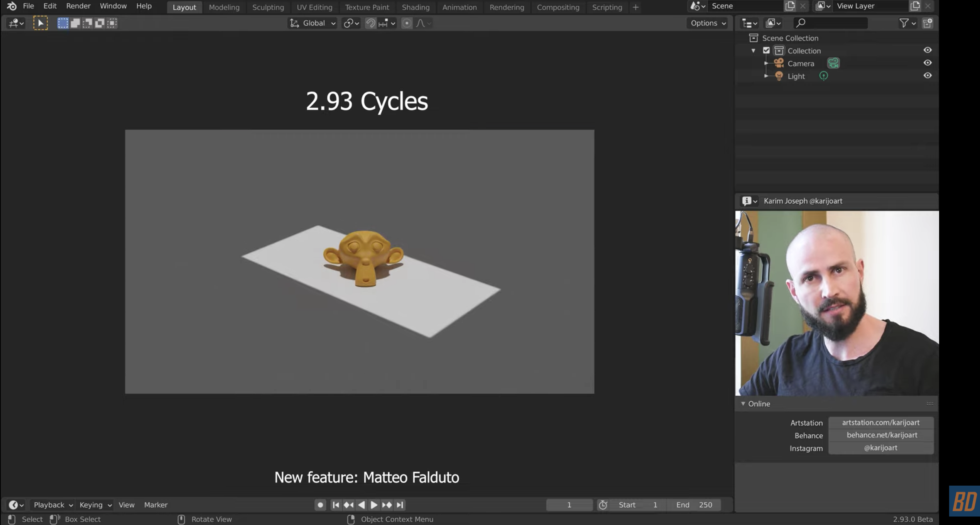Expand the Light object row
The image size is (980, 525).
[x=766, y=76]
